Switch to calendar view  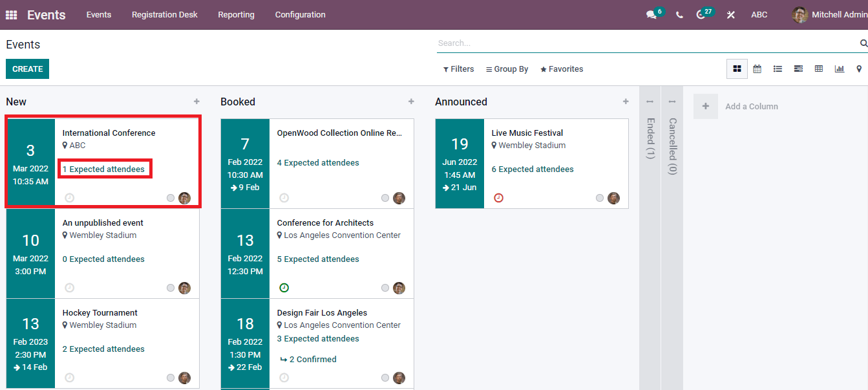click(x=757, y=69)
